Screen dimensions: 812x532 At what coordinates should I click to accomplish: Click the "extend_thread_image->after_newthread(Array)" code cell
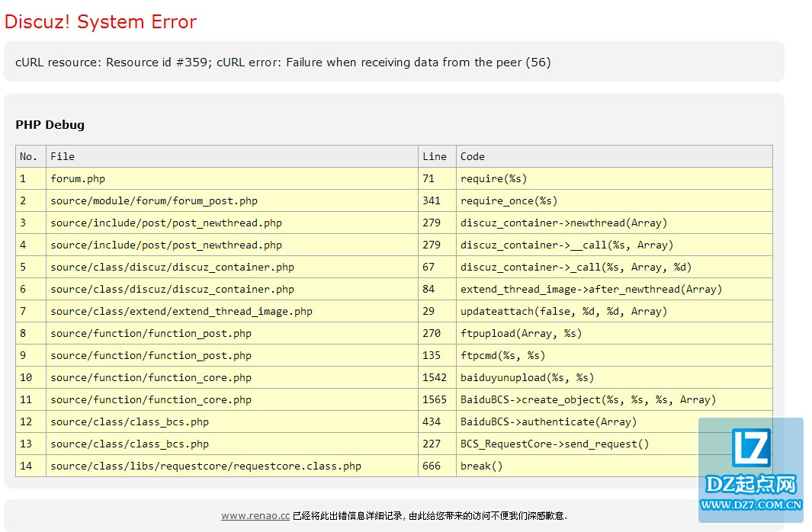615,290
